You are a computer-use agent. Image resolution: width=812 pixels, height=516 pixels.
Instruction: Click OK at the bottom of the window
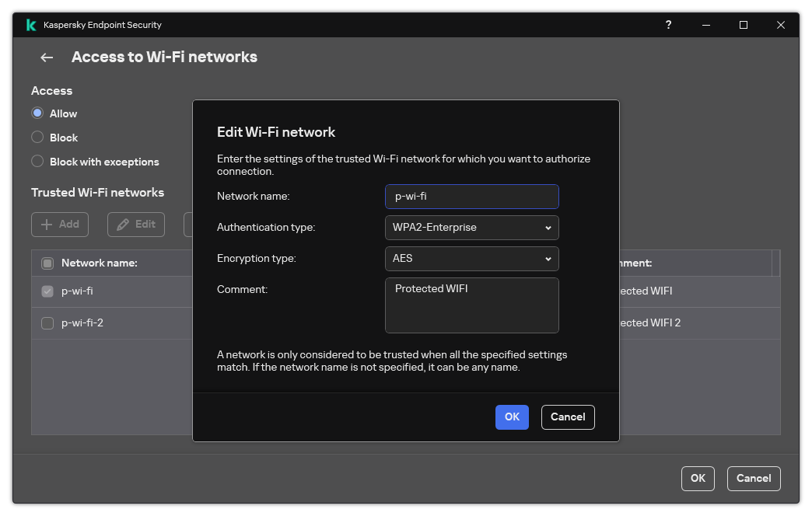698,478
